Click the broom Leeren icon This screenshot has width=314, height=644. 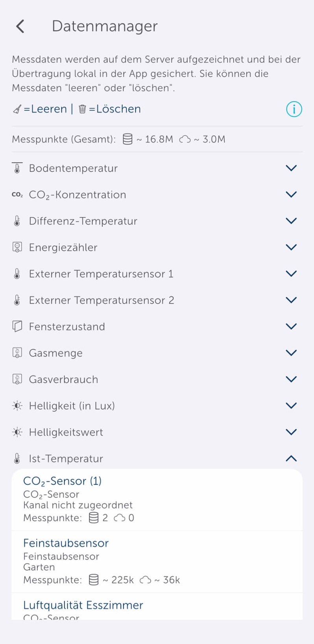(17, 109)
